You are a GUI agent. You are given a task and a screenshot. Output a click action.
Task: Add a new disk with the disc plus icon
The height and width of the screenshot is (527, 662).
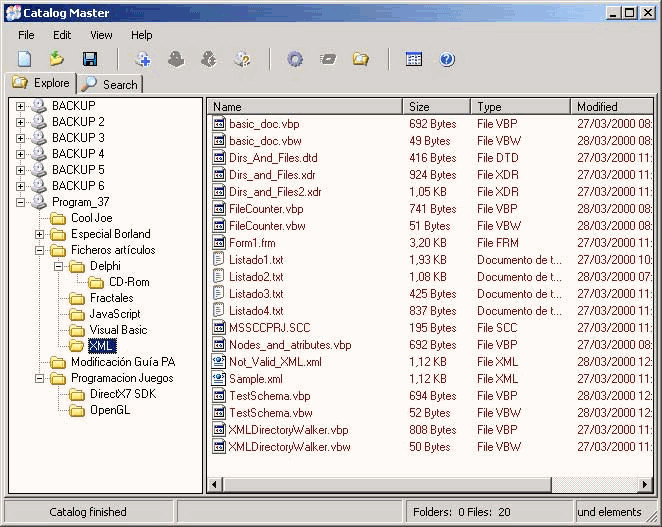tap(144, 59)
